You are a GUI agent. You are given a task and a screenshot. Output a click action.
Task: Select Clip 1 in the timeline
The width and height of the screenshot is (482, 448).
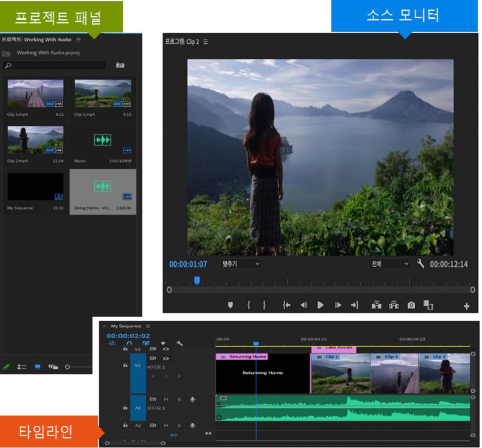pyautogui.click(x=340, y=373)
